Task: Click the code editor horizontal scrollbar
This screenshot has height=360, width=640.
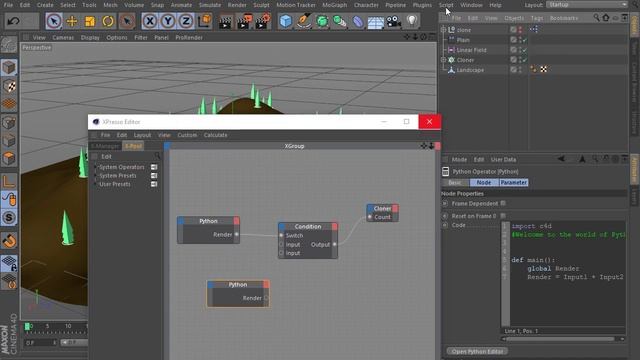Action: (560, 339)
